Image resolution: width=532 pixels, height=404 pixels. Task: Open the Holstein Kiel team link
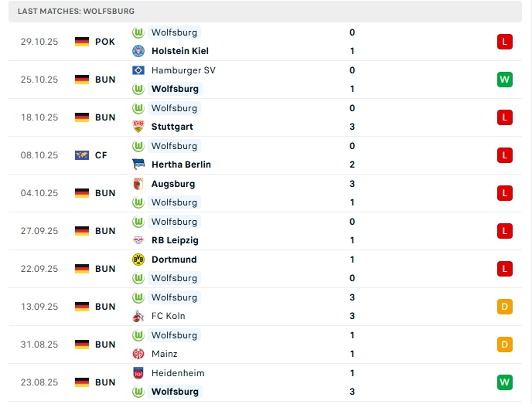pyautogui.click(x=180, y=51)
